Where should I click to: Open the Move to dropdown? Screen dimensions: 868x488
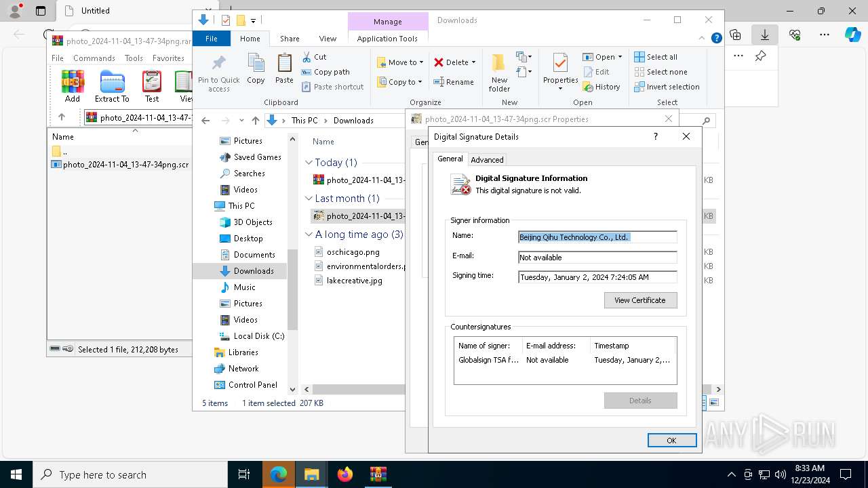pyautogui.click(x=400, y=62)
